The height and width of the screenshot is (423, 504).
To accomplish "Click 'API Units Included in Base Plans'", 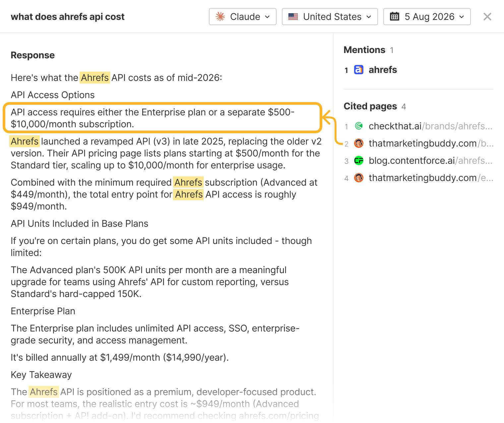I will 80,223.
